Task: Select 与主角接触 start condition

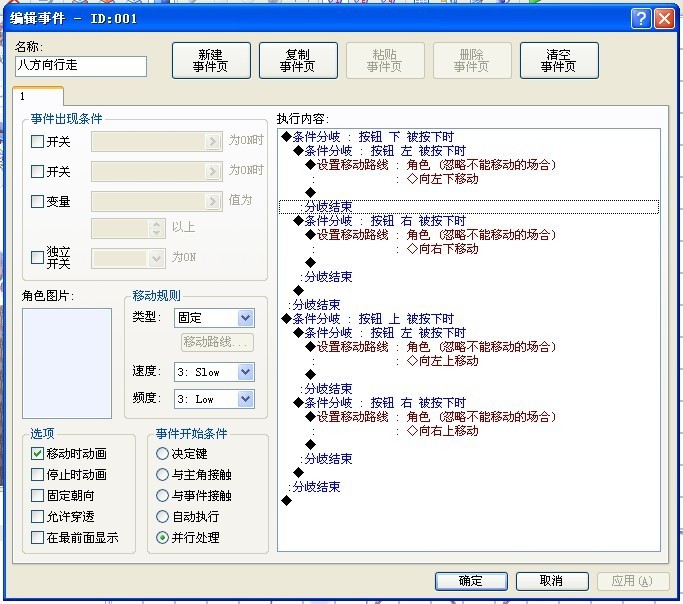Action: click(x=162, y=474)
